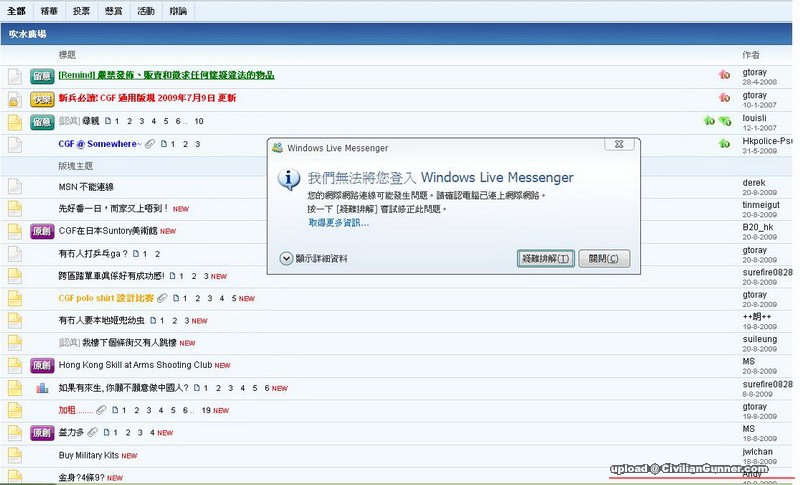The height and width of the screenshot is (485, 800).
Task: Click the poll chart icon beside 如果有來生
Action: [x=42, y=387]
